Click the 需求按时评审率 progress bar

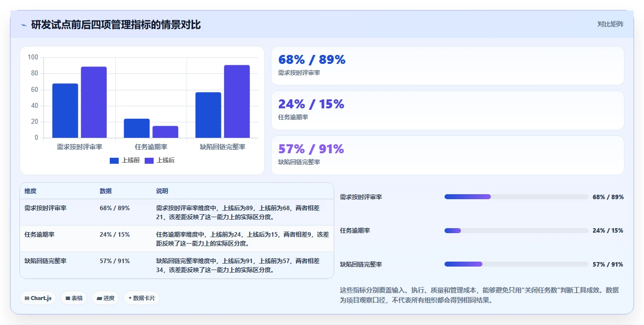tap(516, 197)
